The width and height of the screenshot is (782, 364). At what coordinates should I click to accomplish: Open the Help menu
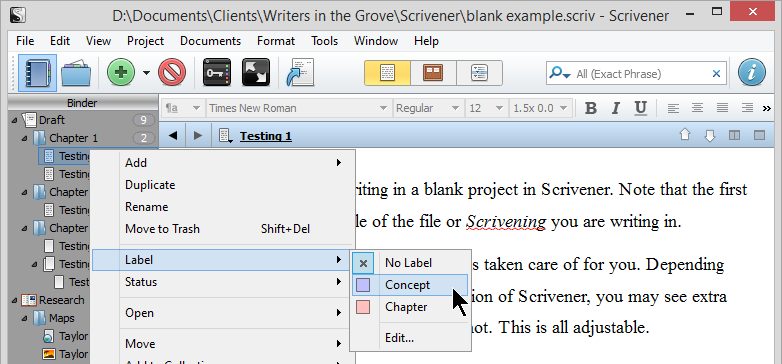426,41
